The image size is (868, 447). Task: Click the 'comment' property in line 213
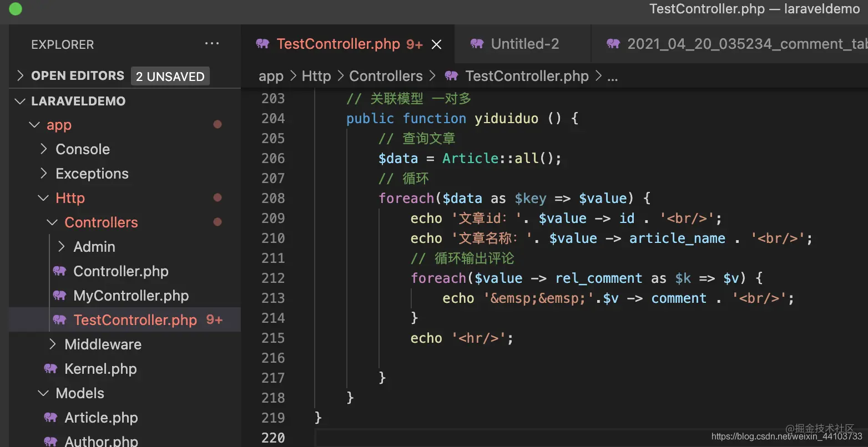pos(679,298)
